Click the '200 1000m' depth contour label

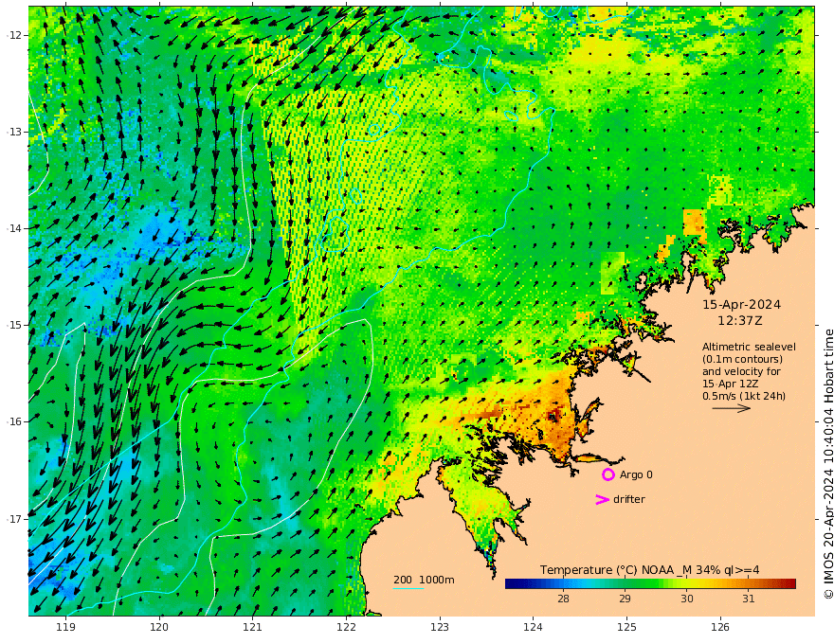pos(424,580)
